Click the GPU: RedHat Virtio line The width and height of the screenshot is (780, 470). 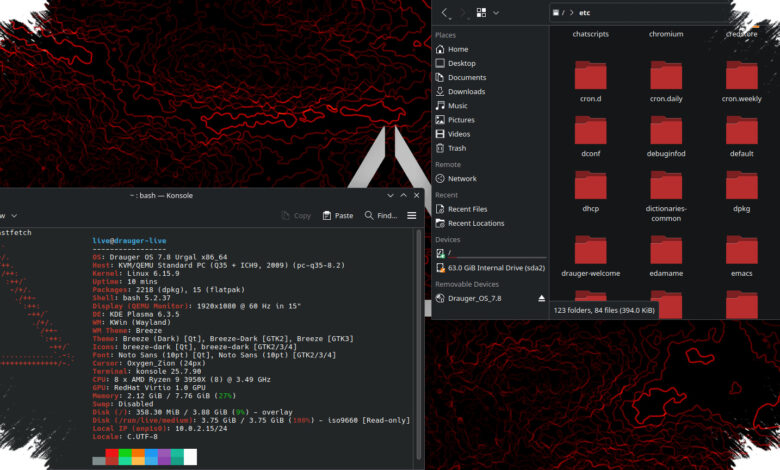149,387
